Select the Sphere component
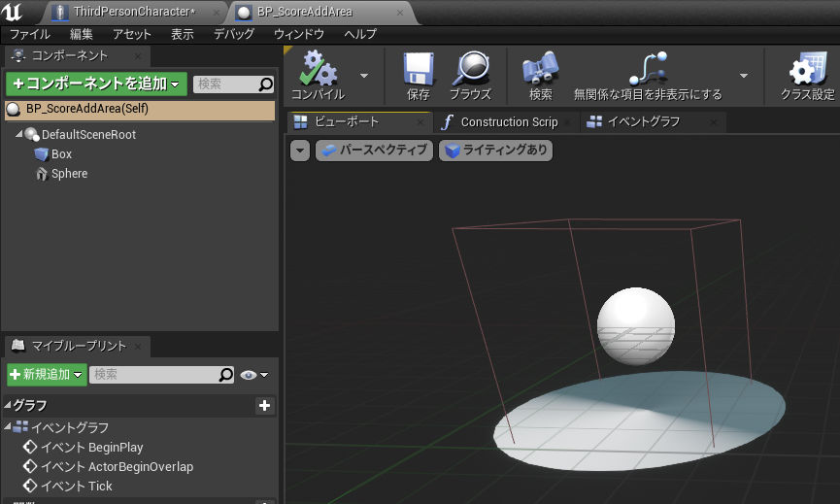The height and width of the screenshot is (504, 840). coord(69,174)
